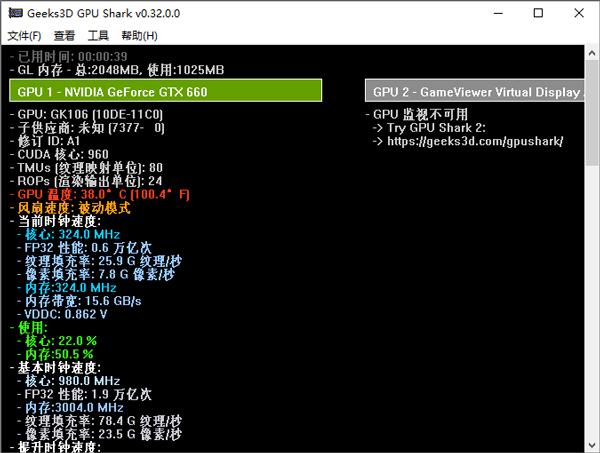
Task: Click the vertical scrollbar thumb
Action: [x=592, y=113]
